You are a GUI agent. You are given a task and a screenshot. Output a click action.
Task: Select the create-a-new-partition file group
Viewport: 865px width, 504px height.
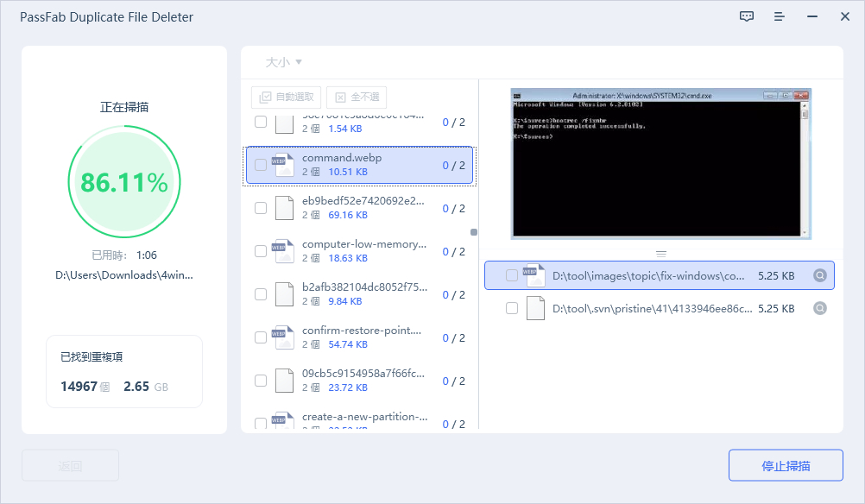point(363,422)
